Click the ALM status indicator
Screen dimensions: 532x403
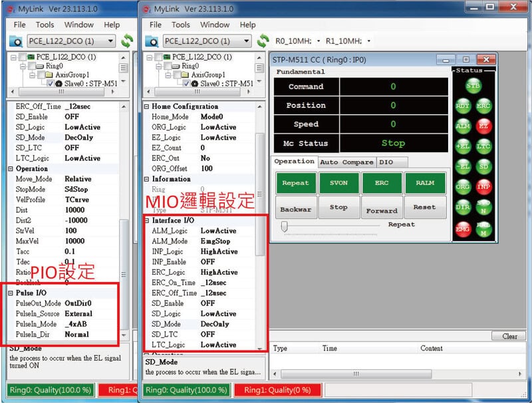tap(463, 126)
